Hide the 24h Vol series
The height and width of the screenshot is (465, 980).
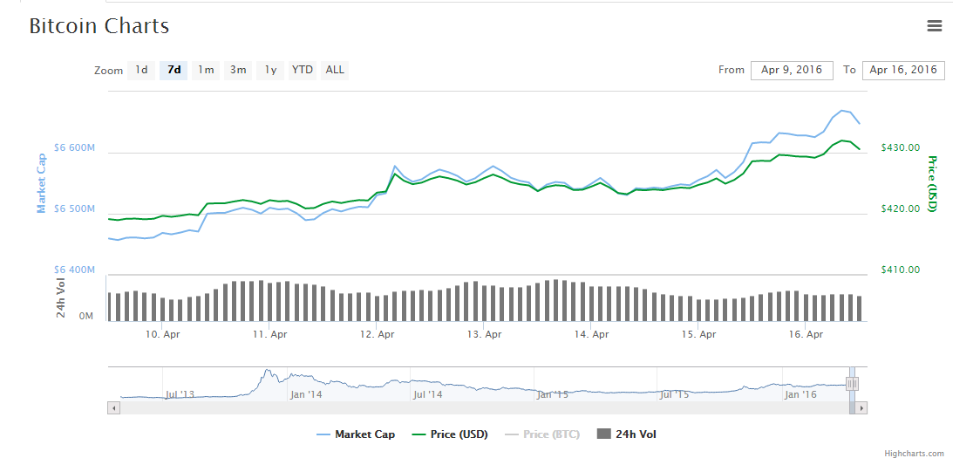pyautogui.click(x=626, y=434)
